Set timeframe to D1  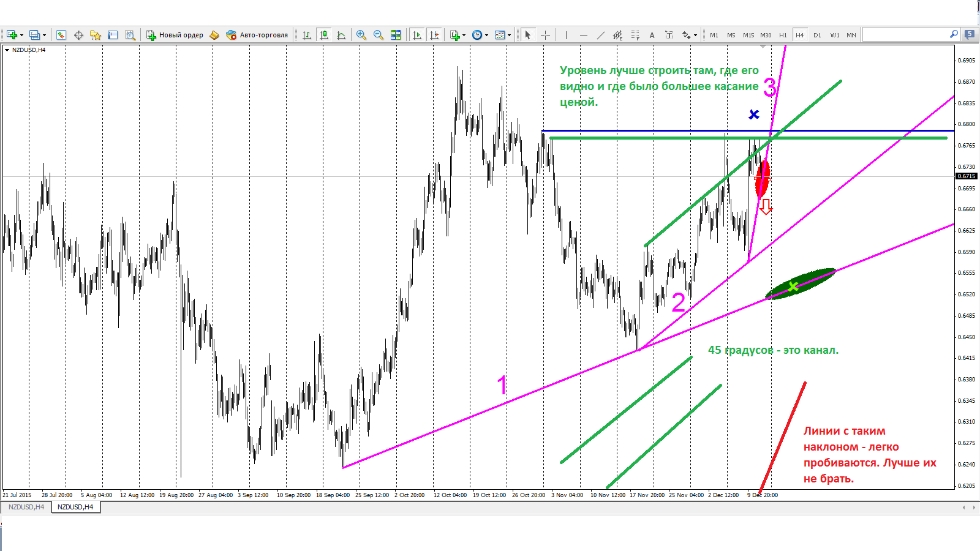coord(817,35)
